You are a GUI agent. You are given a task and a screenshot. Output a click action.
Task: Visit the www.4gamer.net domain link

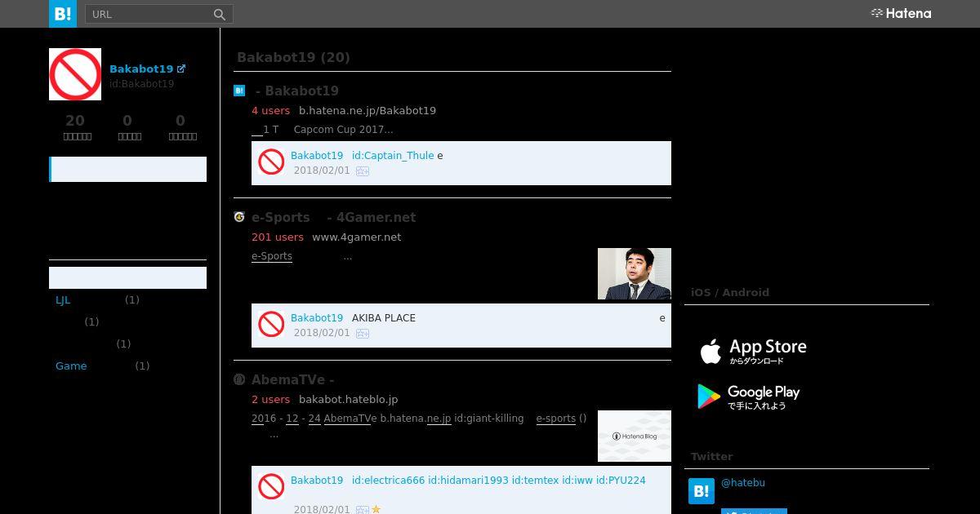tap(357, 237)
